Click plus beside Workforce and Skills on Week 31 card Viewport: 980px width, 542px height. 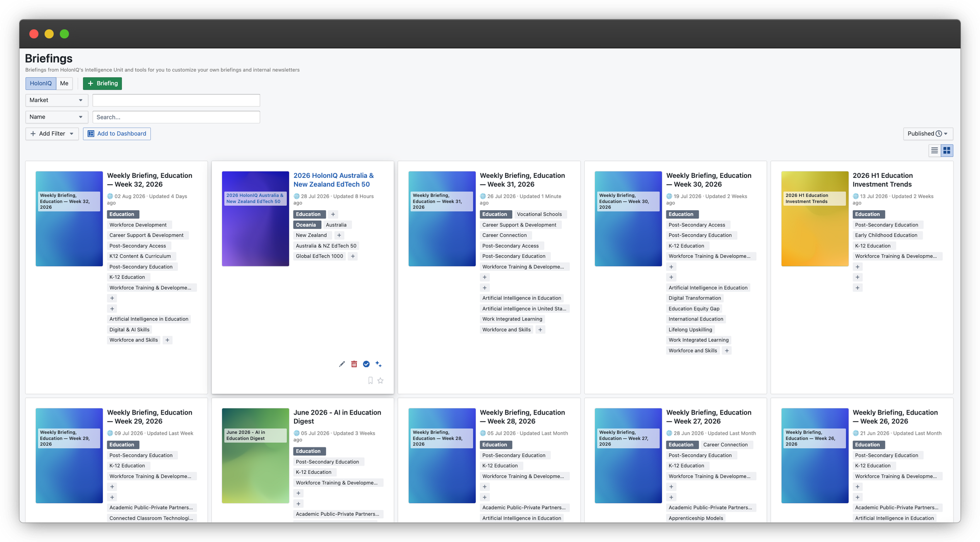(x=540, y=330)
